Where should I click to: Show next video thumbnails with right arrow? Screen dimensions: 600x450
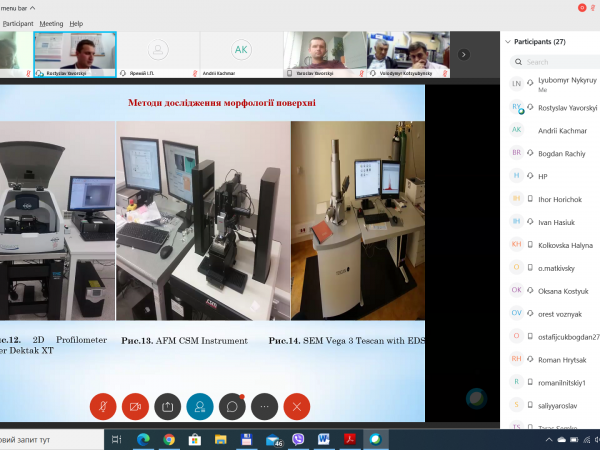[x=463, y=54]
